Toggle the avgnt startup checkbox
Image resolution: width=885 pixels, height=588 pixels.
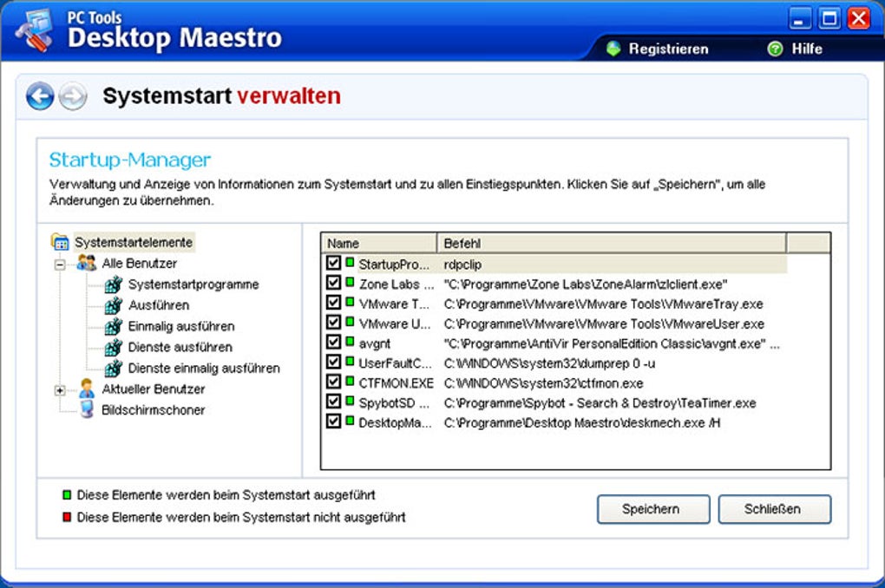click(x=331, y=343)
